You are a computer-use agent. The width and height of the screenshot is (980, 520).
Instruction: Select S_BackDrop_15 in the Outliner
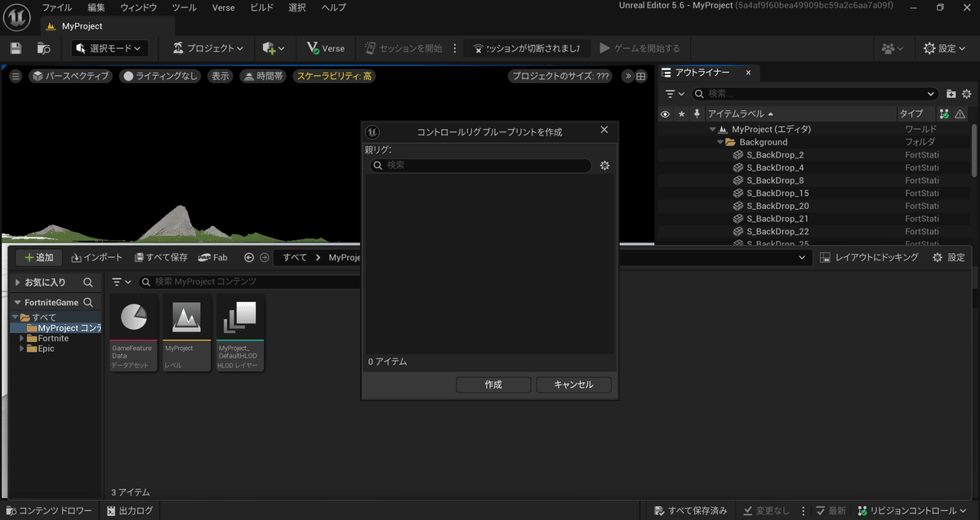pos(777,193)
